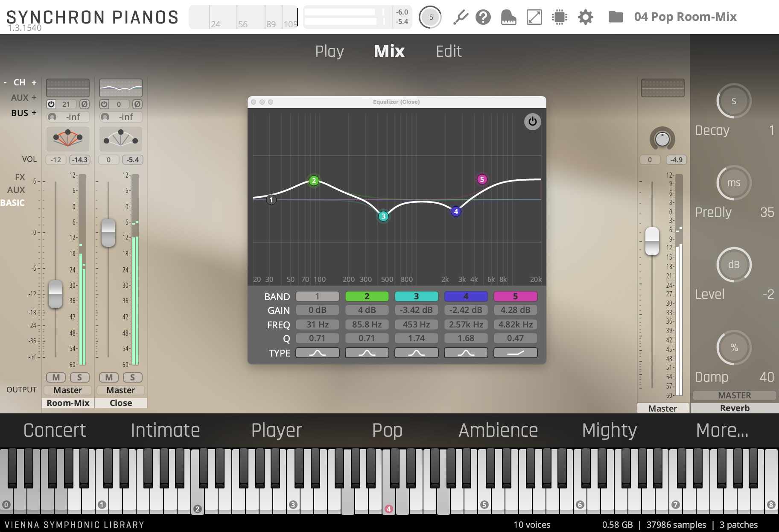The width and height of the screenshot is (779, 532).
Task: Open the grand piano instrument icon
Action: point(508,18)
